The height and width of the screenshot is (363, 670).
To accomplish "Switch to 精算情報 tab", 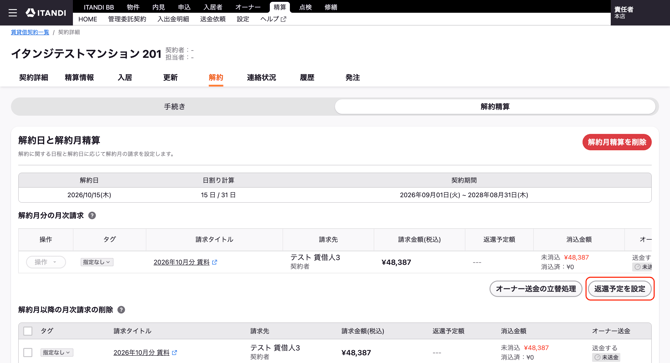I will tap(79, 78).
